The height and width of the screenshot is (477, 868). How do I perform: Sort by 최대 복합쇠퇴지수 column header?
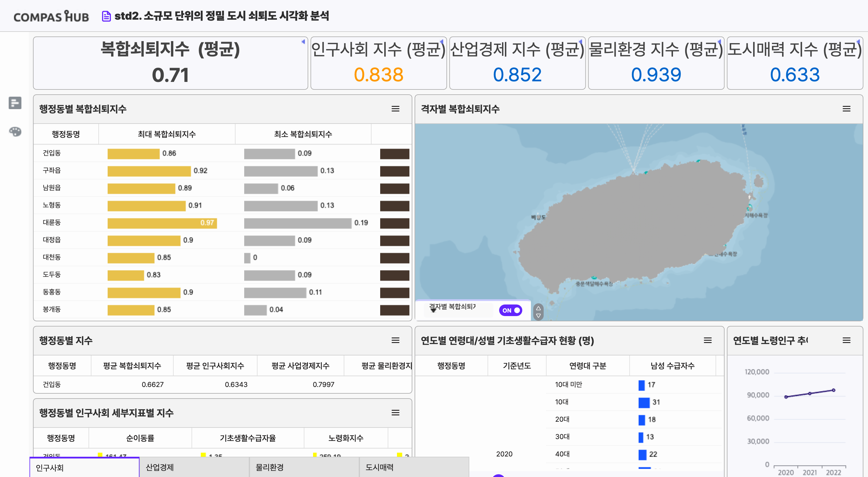[x=167, y=134]
